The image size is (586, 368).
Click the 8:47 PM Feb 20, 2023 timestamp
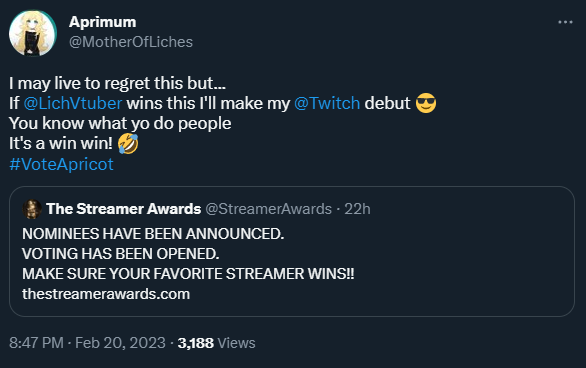coord(87,343)
